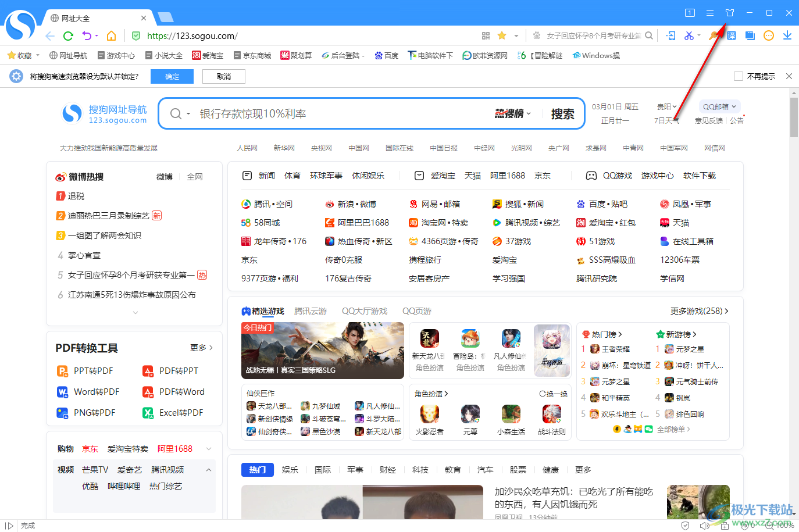Click the 网址大全 browser tab
The height and width of the screenshot is (532, 799).
click(97, 18)
